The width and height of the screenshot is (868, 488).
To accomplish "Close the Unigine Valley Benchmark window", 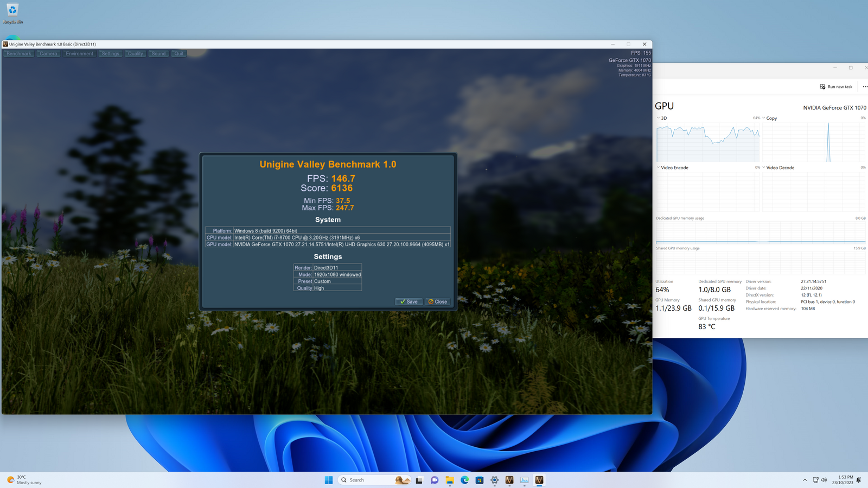I will click(644, 44).
